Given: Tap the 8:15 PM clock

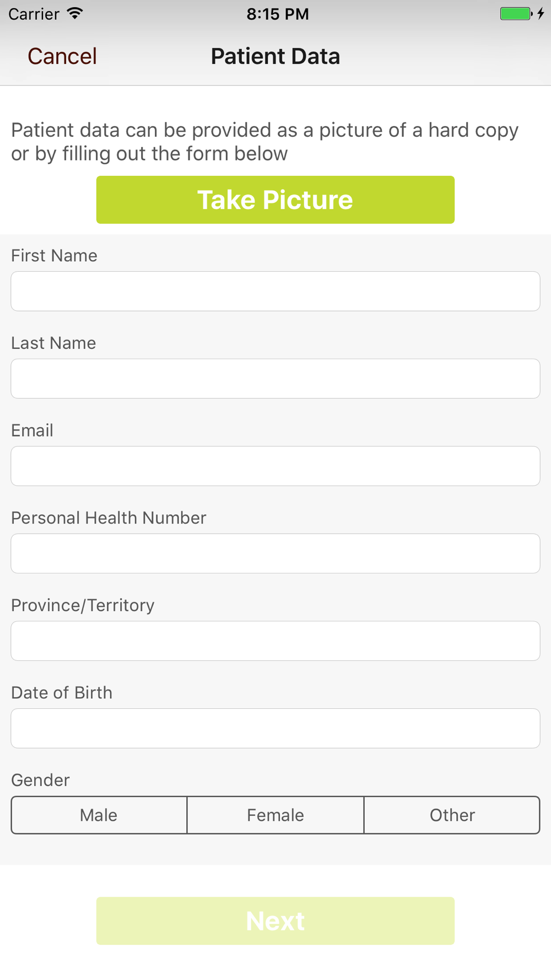Looking at the screenshot, I should tap(278, 14).
